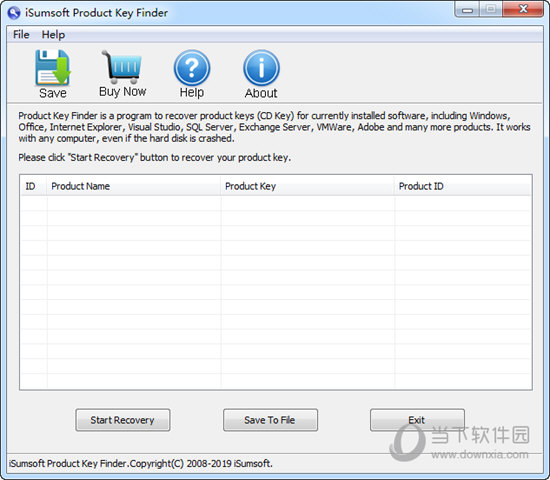The image size is (550, 480).
Task: Open the Buy Now shopping cart
Action: pos(122,66)
